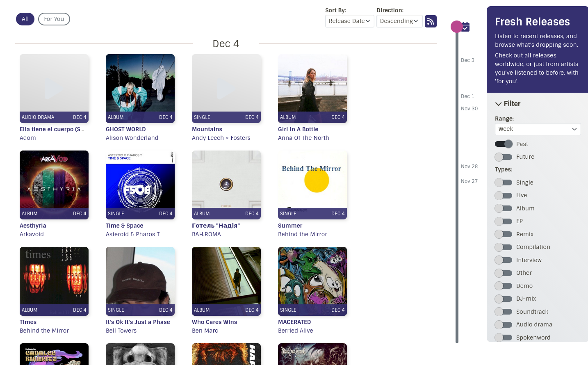Open the Aesthyria album cover art
Image resolution: width=588 pixels, height=365 pixels.
pyautogui.click(x=54, y=180)
